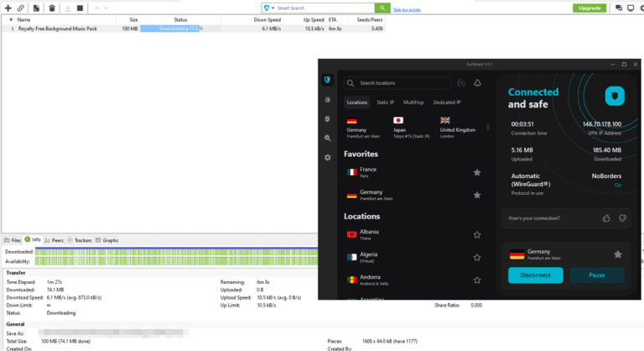
Task: Click the torrent download progress bar
Action: (x=171, y=29)
